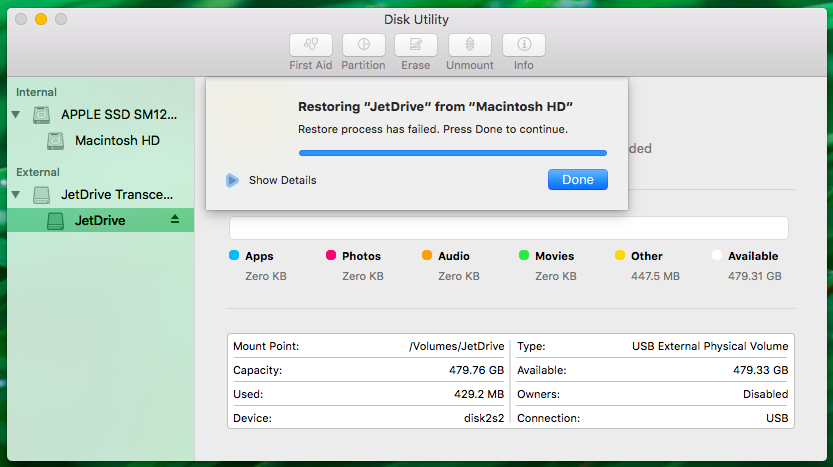Click the Other size 447.5 MB
This screenshot has height=467, width=833.
655,276
